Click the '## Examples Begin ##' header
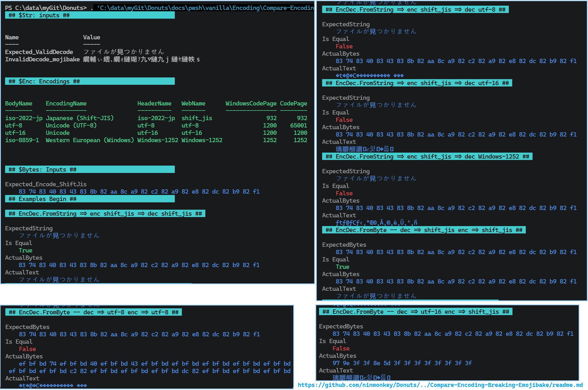The width and height of the screenshot is (588, 390). (90, 199)
